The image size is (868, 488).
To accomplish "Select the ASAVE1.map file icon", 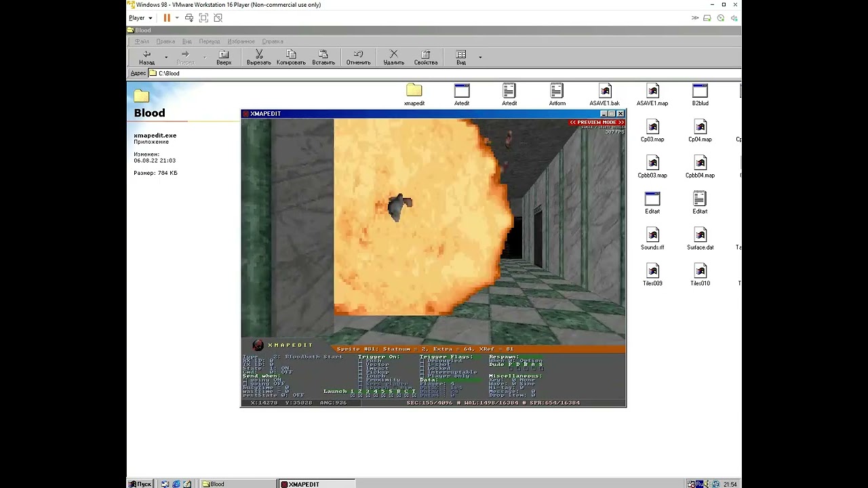I will coord(652,90).
